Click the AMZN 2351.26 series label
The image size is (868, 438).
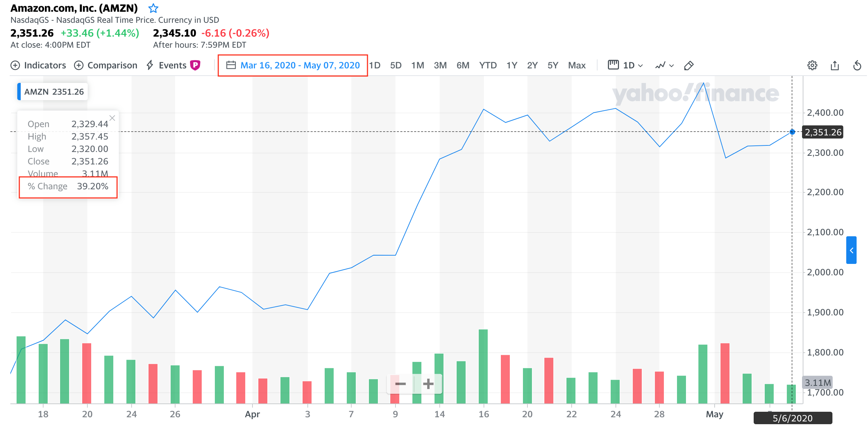point(53,92)
